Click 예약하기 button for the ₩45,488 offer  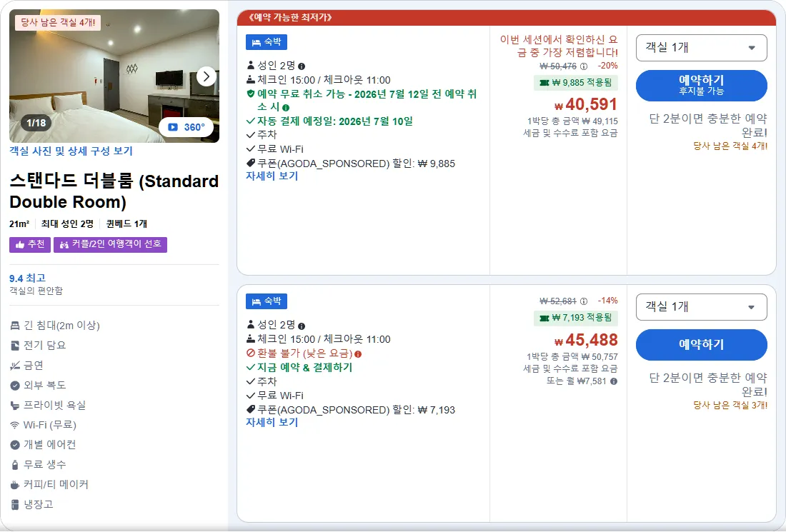[x=701, y=345]
